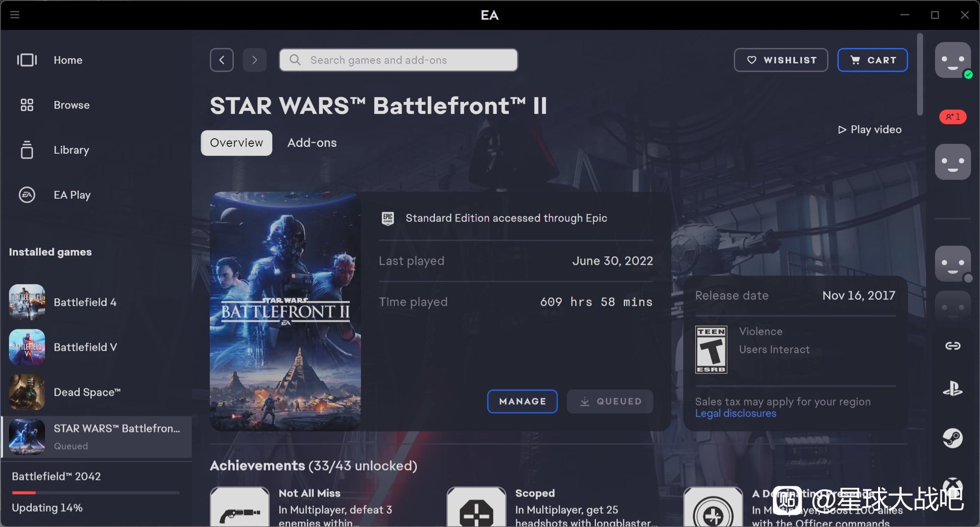Click the Library stack icon
This screenshot has width=980, height=527.
tap(27, 150)
